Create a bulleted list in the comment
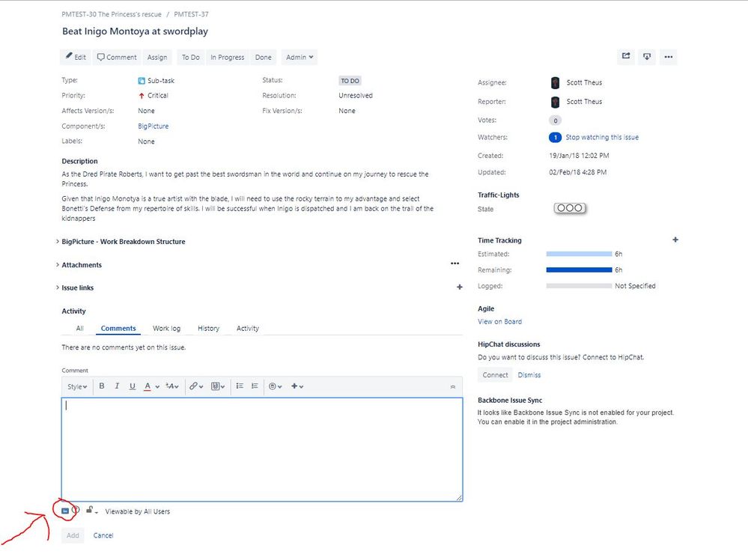This screenshot has height=560, width=748. 240,386
